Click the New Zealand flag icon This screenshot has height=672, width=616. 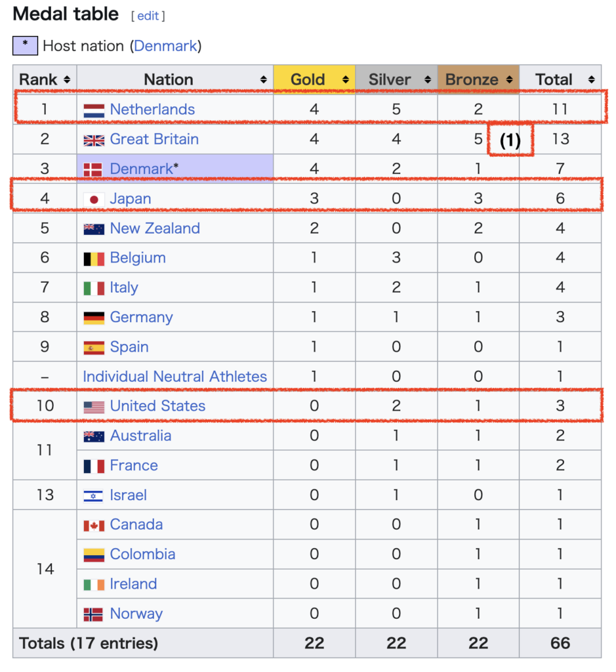94,229
